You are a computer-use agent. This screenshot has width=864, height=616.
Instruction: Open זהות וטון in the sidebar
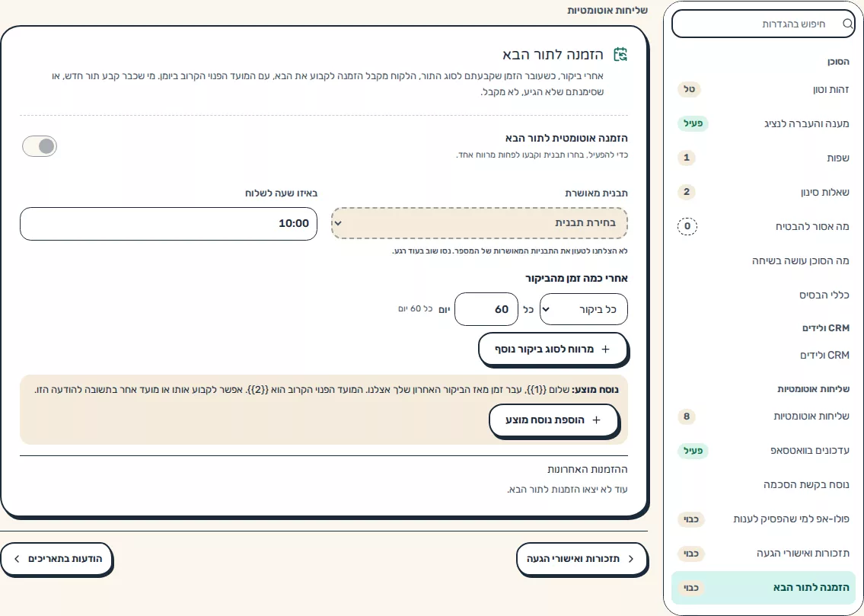pos(764,89)
